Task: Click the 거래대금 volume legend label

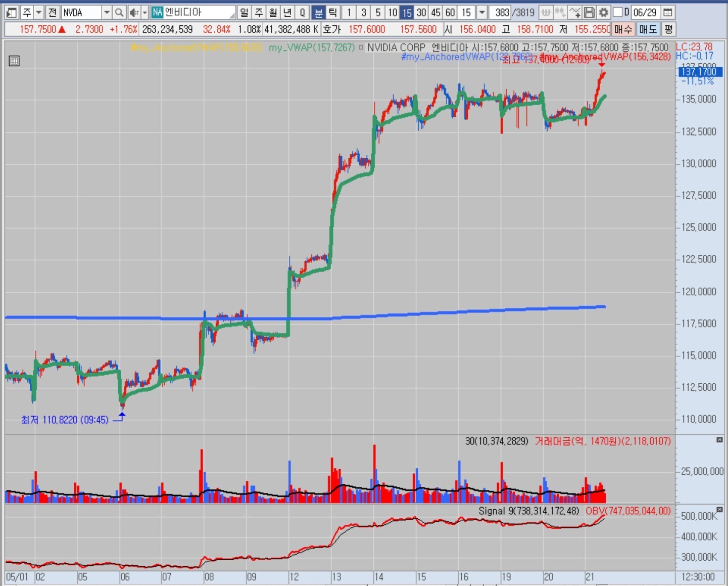Action: [x=603, y=441]
